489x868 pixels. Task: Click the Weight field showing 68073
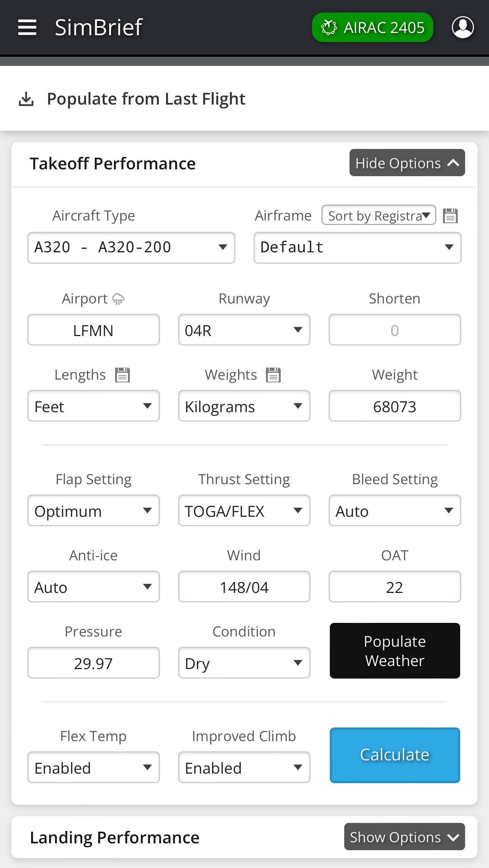click(x=395, y=406)
